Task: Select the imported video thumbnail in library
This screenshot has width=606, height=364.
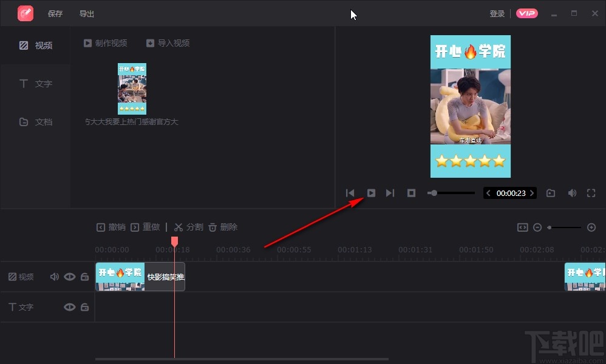Action: pos(132,89)
